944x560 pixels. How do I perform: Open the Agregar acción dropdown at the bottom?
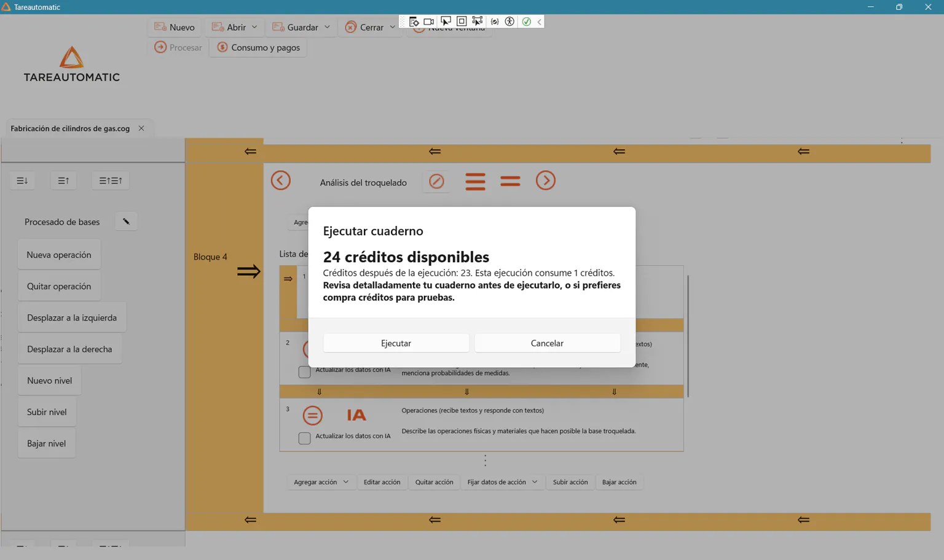click(321, 482)
